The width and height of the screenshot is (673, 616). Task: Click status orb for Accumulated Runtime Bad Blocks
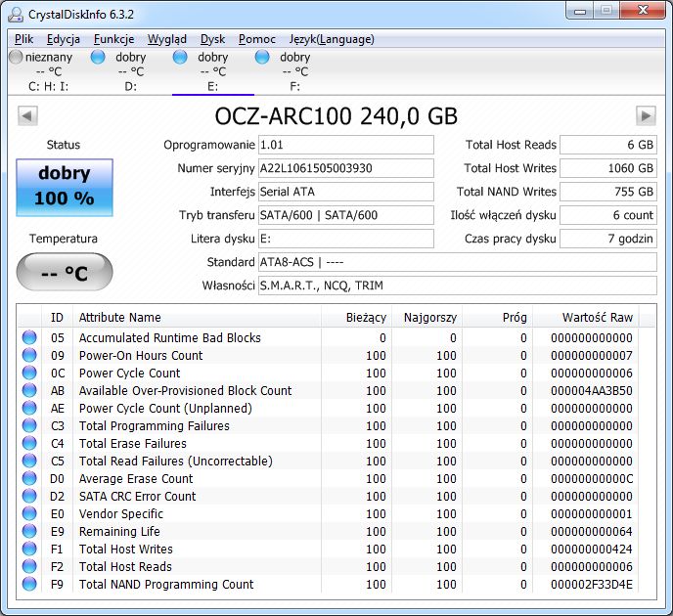[29, 337]
